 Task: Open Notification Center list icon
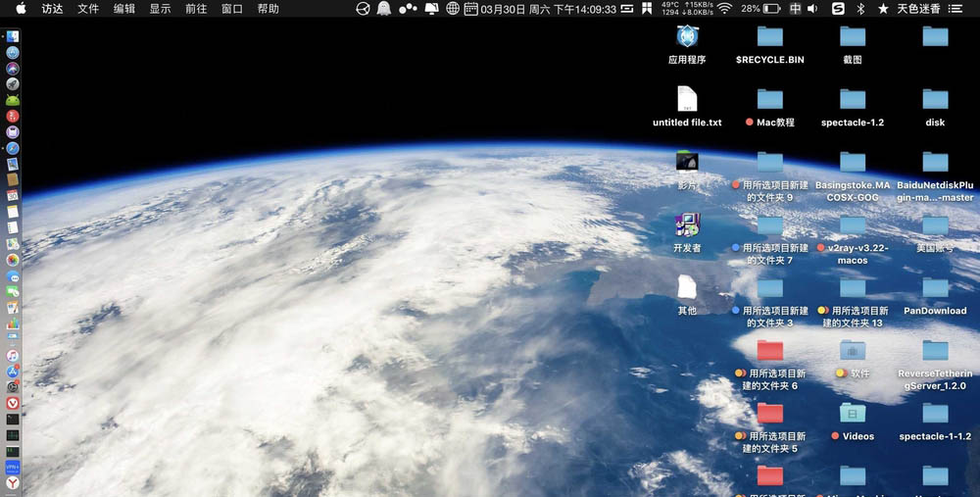point(955,9)
